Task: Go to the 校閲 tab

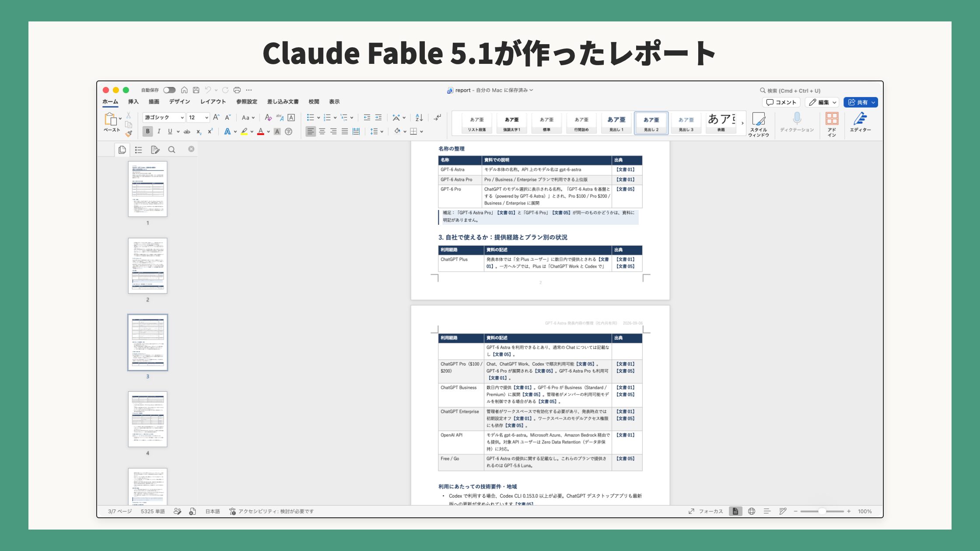Action: (314, 101)
